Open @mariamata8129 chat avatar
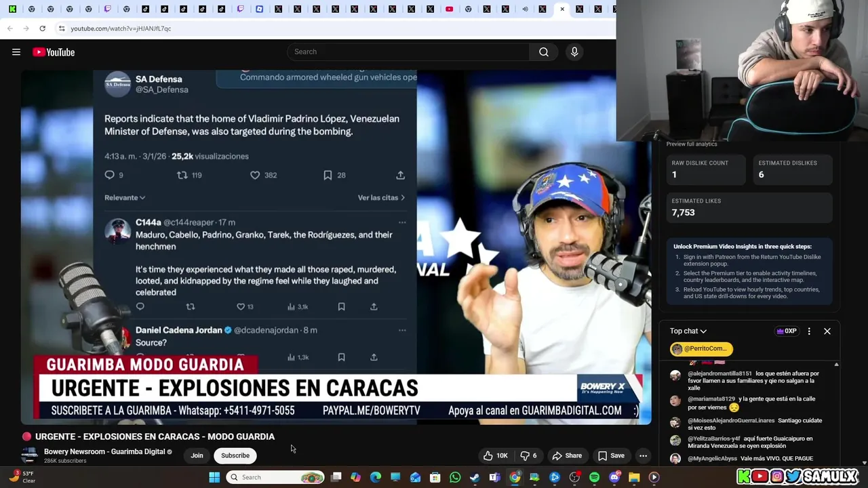 click(675, 401)
